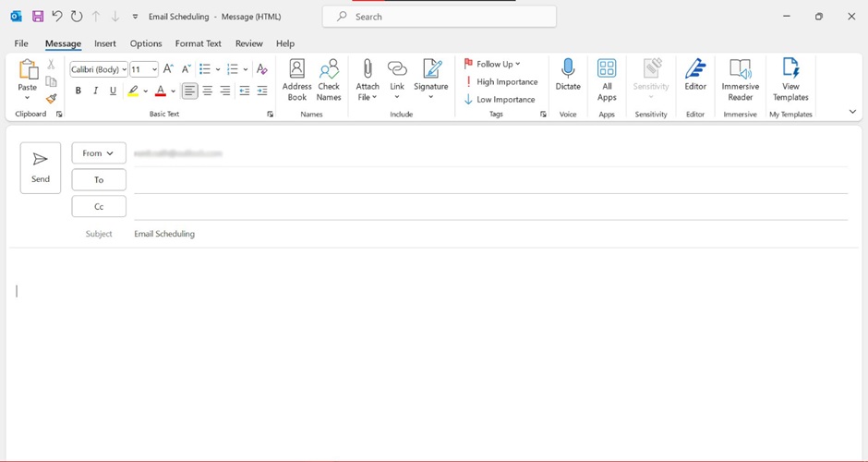Open font color dropdown arrow
The width and height of the screenshot is (868, 462).
pos(174,91)
